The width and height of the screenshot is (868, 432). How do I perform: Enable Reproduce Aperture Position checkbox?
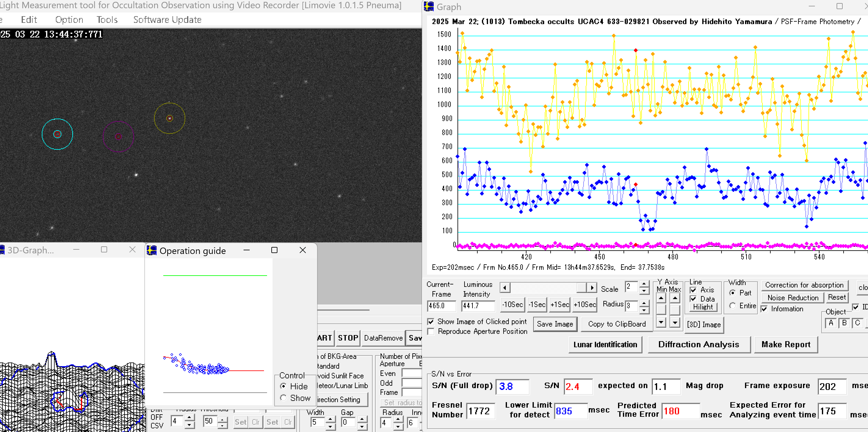point(431,331)
